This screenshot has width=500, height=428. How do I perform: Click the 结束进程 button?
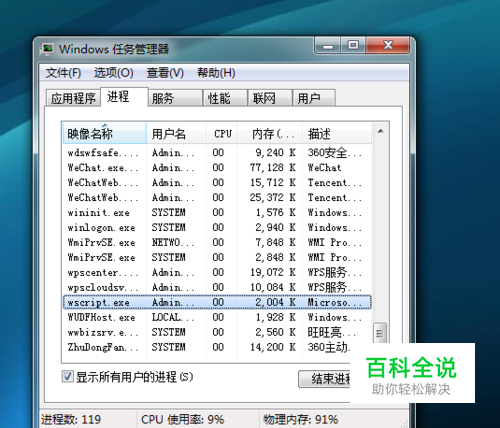324,379
